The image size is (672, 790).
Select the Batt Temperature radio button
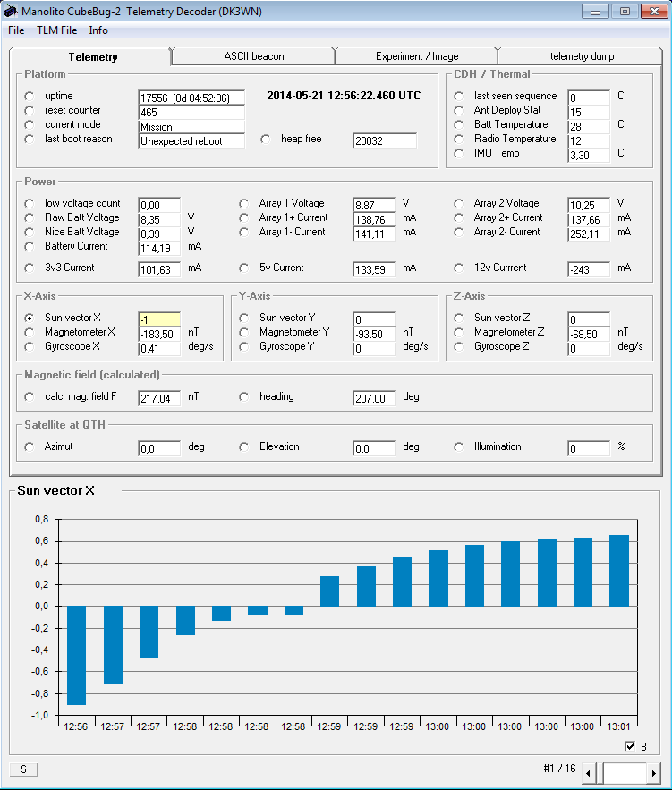(x=458, y=124)
